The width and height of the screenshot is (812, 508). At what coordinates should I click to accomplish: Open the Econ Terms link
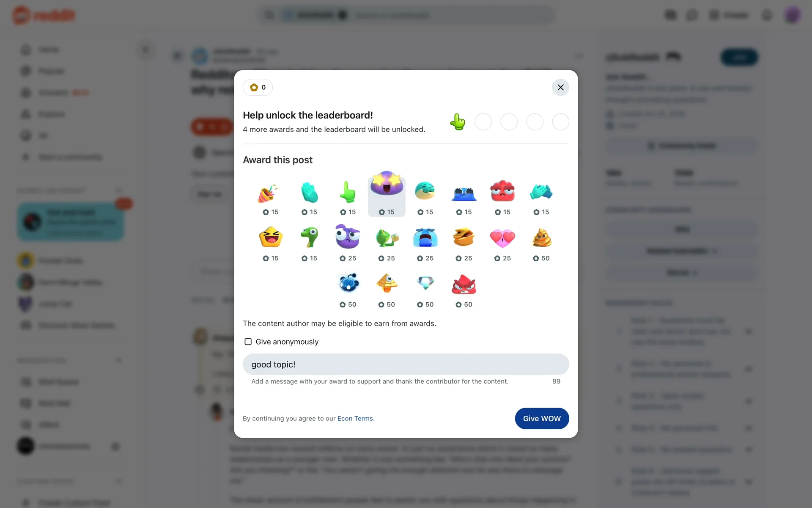click(355, 418)
